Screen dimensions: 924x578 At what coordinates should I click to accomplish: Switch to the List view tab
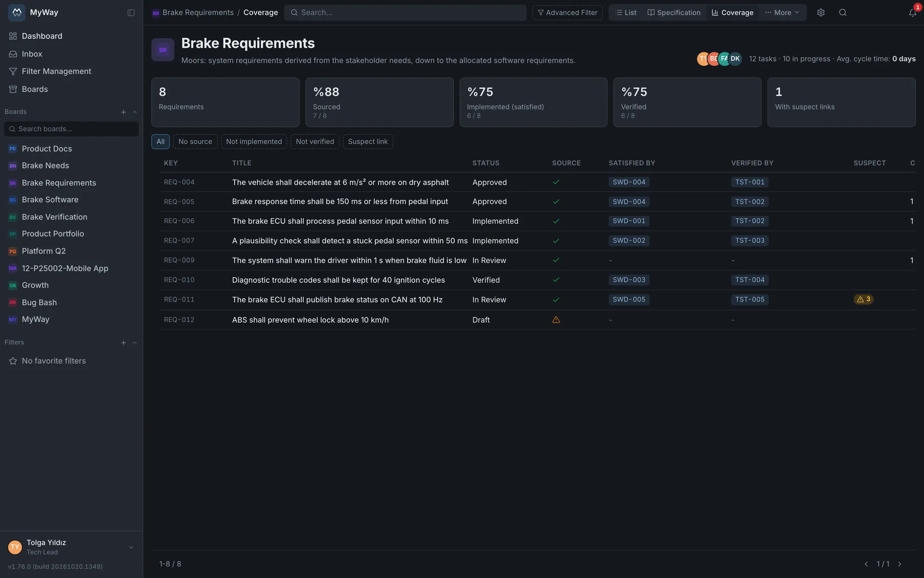(x=626, y=12)
